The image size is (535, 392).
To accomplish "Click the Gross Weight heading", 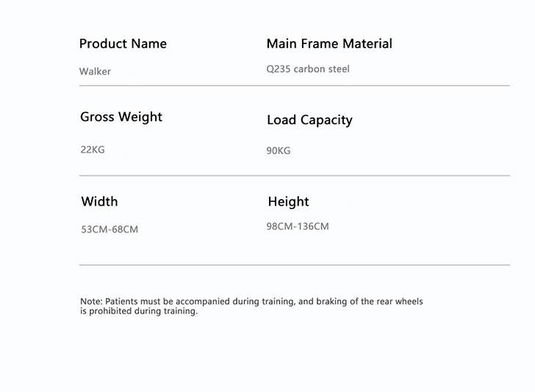I will pyautogui.click(x=121, y=117).
